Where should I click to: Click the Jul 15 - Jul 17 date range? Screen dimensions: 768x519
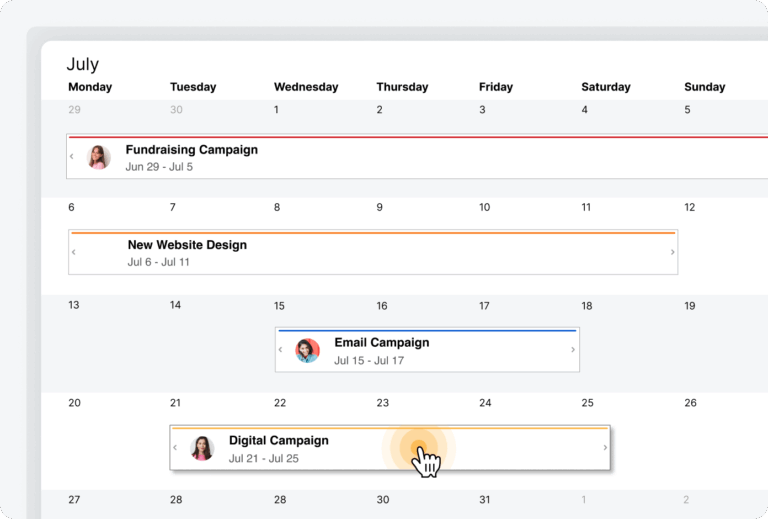pos(369,361)
